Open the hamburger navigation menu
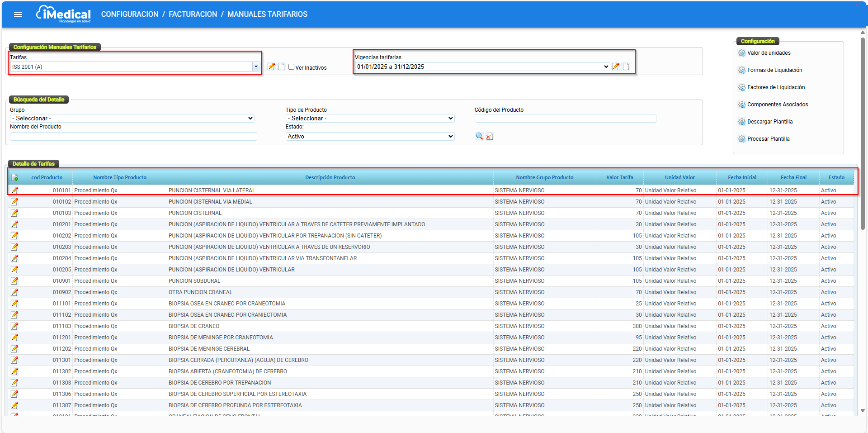The image size is (868, 433). point(18,14)
